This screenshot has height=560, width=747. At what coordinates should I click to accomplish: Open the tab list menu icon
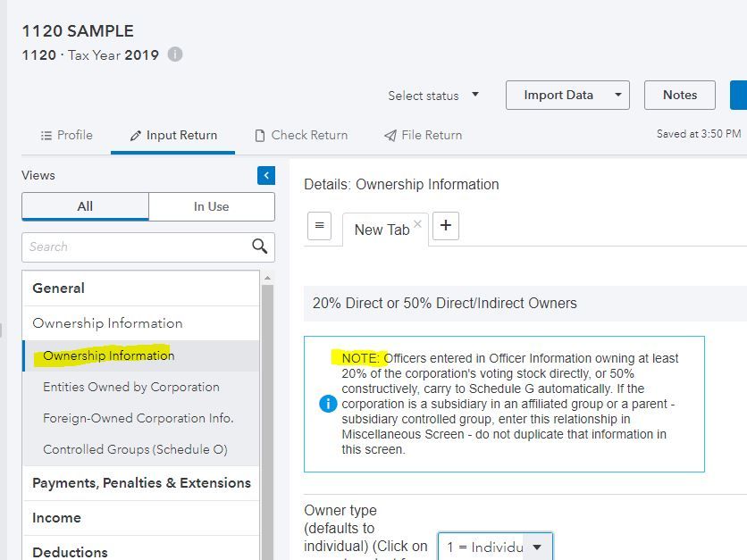click(319, 226)
